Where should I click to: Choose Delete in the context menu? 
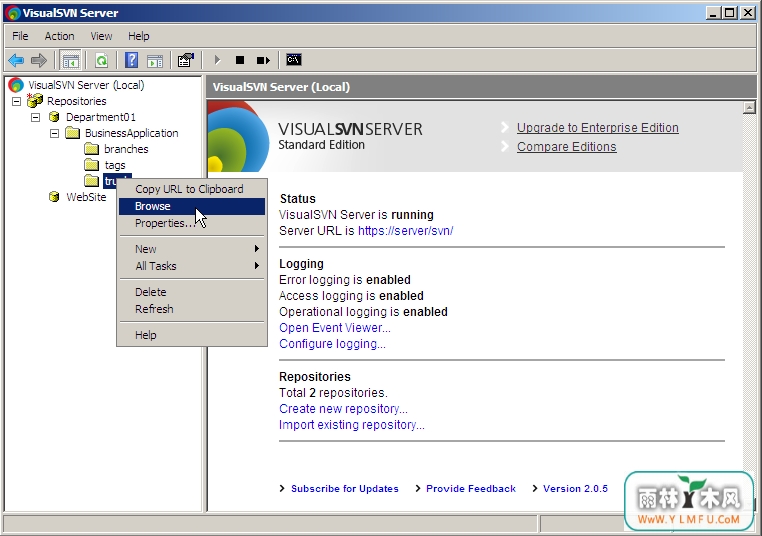point(192,292)
